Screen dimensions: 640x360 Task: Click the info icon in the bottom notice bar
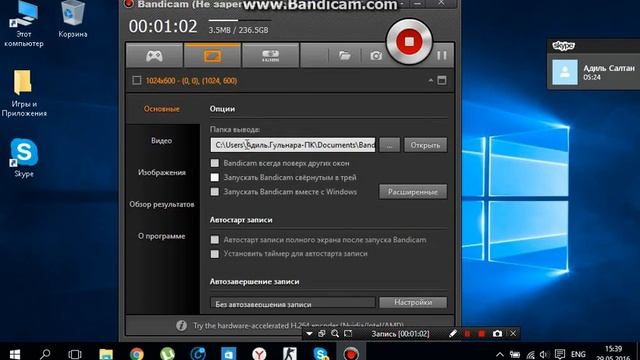coord(181,325)
